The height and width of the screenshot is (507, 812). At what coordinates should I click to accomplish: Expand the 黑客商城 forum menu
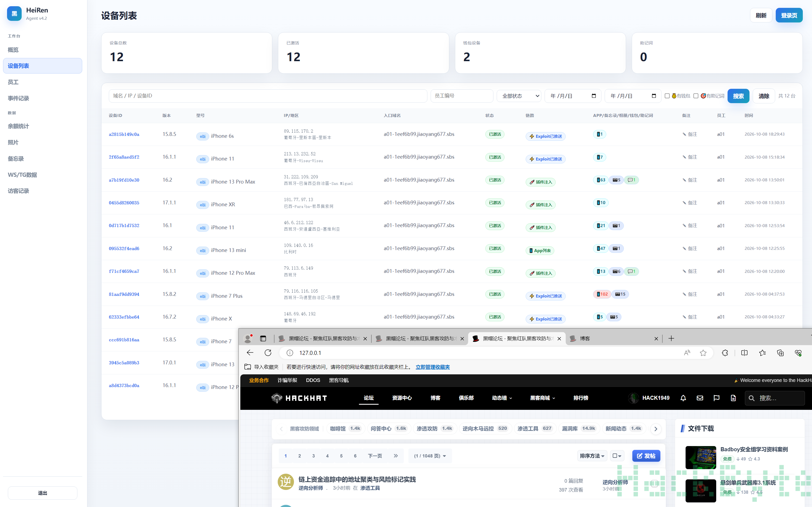coord(542,398)
